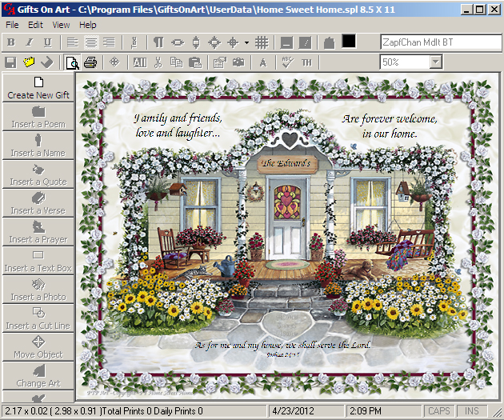Open the Edit menu
The width and height of the screenshot is (504, 420).
pos(35,25)
